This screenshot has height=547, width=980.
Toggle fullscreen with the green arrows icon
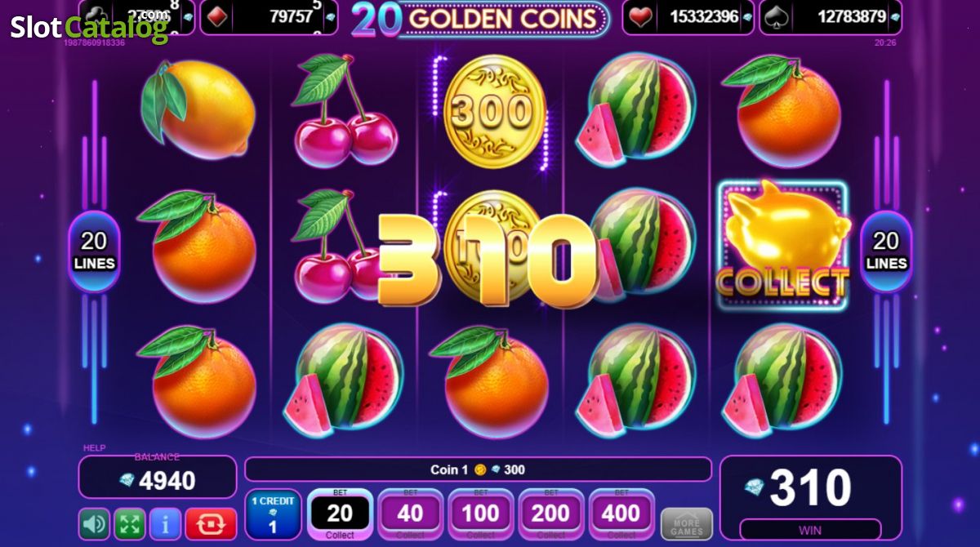tap(130, 523)
